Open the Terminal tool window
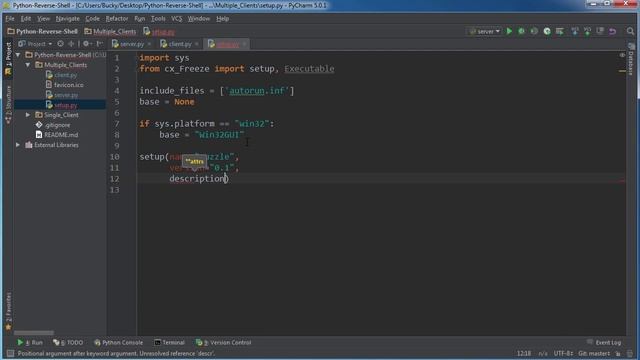This screenshot has width=640, height=360. pyautogui.click(x=169, y=342)
